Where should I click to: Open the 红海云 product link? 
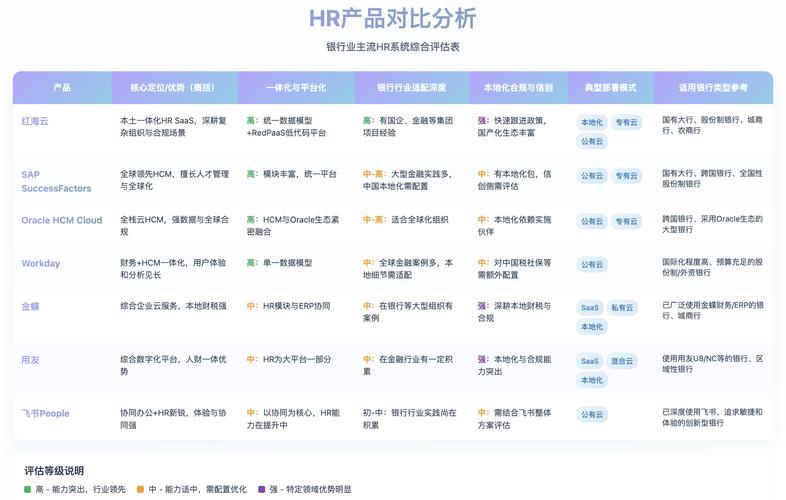35,121
